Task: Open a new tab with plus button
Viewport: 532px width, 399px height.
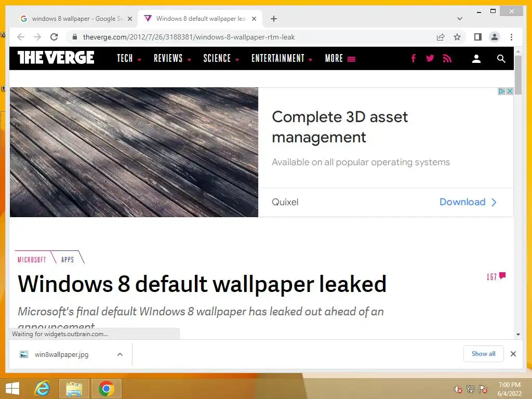Action: click(x=274, y=19)
